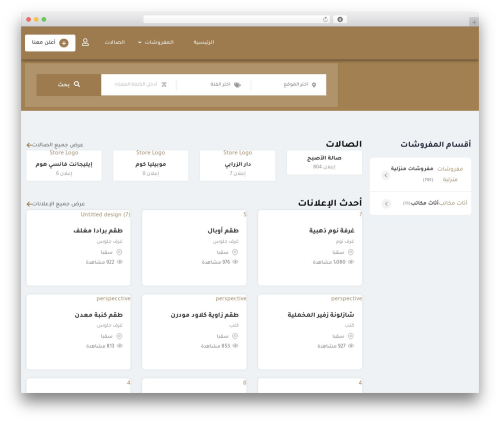Screen dimensions: 500x423
Task: Open the الصالات menu item
Action: 115,42
